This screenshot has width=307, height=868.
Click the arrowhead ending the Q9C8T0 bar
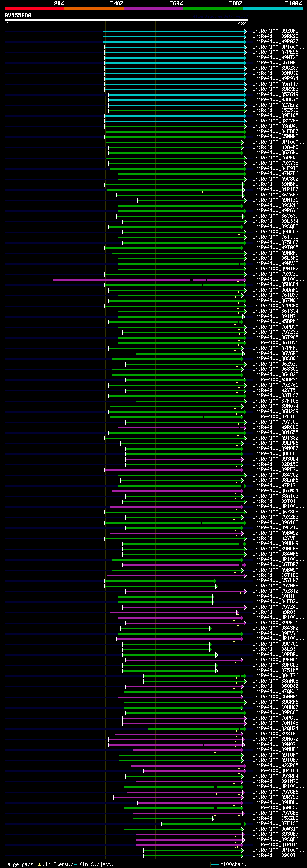tap(242, 855)
